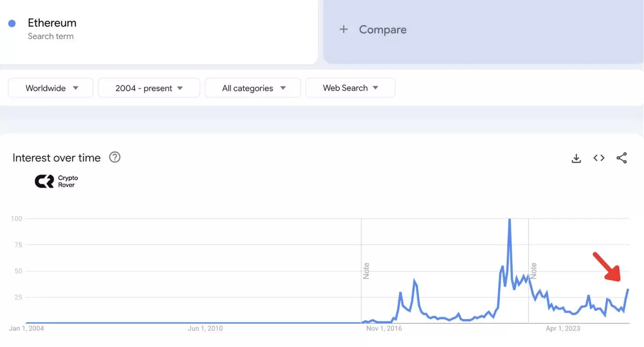Screen dimensions: 644x347
Task: Click the blue Ethereum color dot
Action: point(12,23)
